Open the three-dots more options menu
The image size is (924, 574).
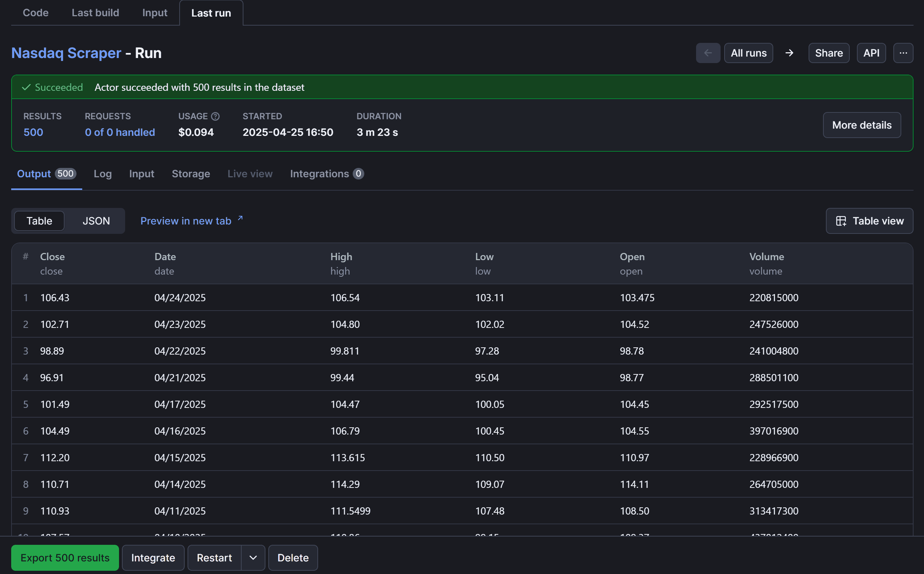coord(903,53)
